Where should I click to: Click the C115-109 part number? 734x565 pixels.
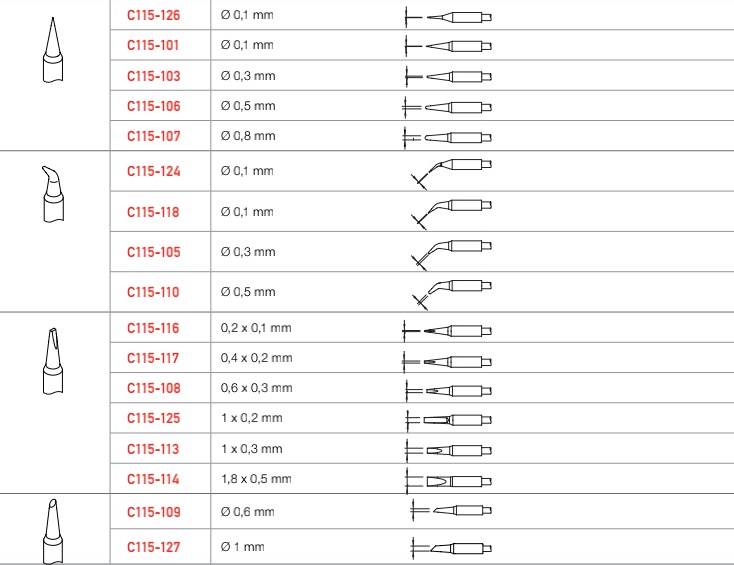click(x=154, y=512)
